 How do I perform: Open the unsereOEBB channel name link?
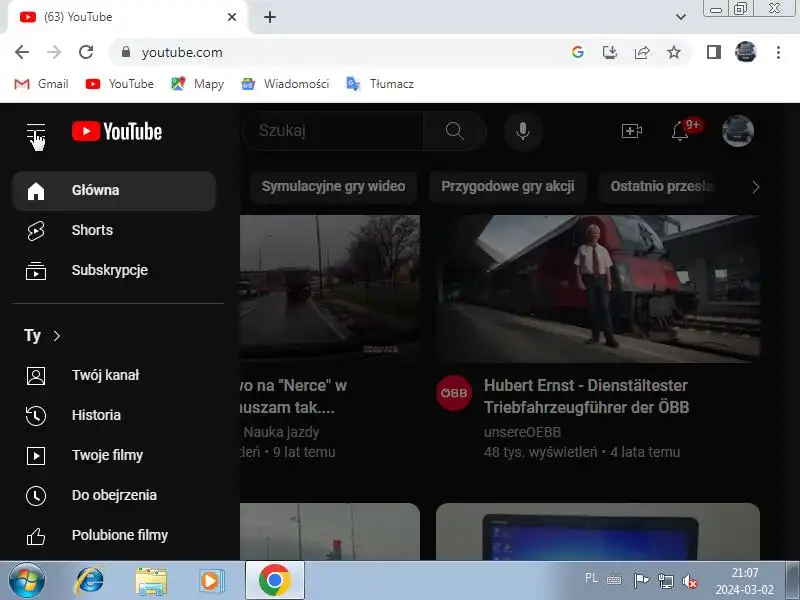tap(522, 432)
